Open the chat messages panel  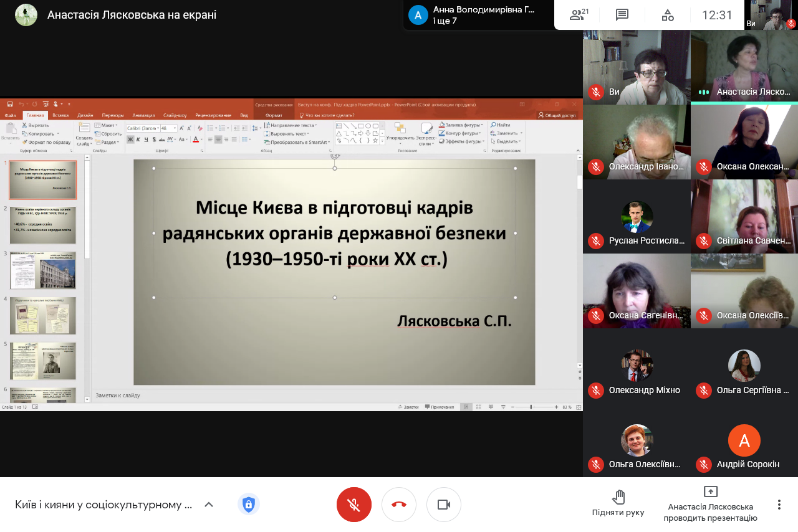coord(622,15)
